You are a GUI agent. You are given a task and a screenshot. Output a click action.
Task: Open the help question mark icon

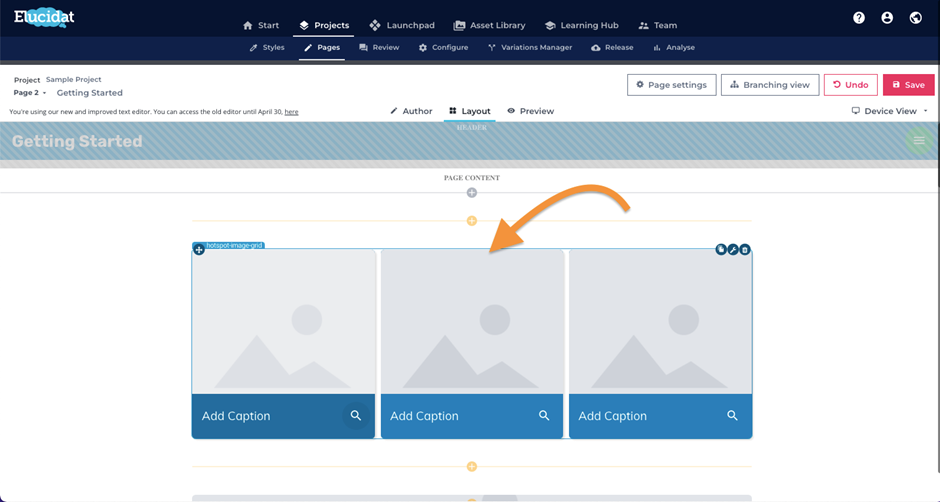(859, 18)
